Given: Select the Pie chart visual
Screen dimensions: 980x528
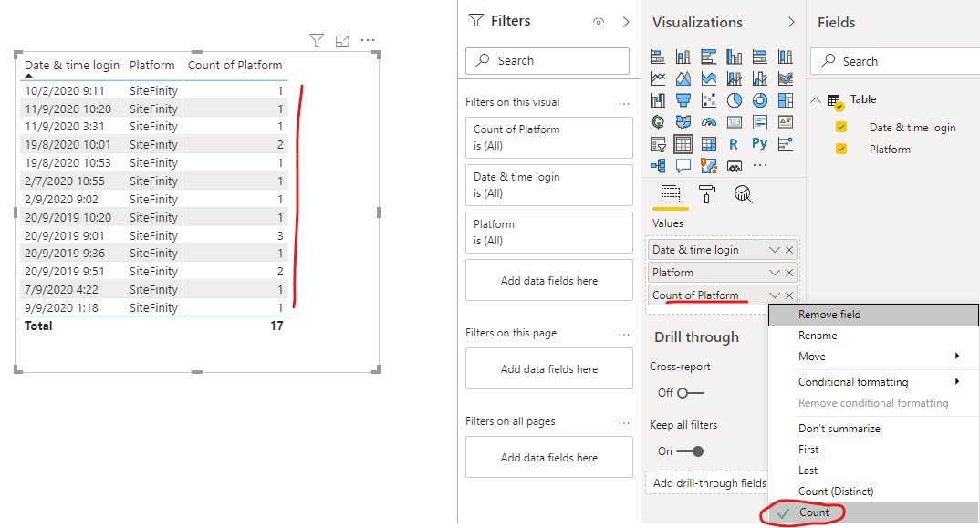Looking at the screenshot, I should click(x=734, y=100).
